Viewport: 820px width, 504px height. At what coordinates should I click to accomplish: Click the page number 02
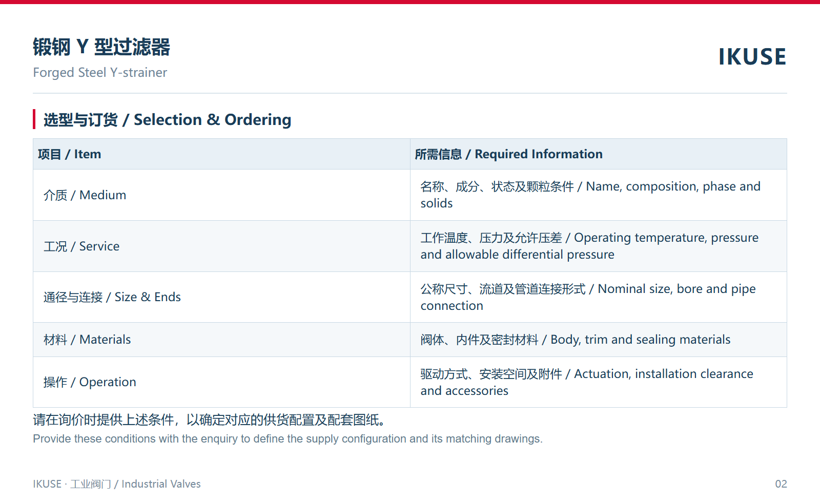(x=781, y=484)
